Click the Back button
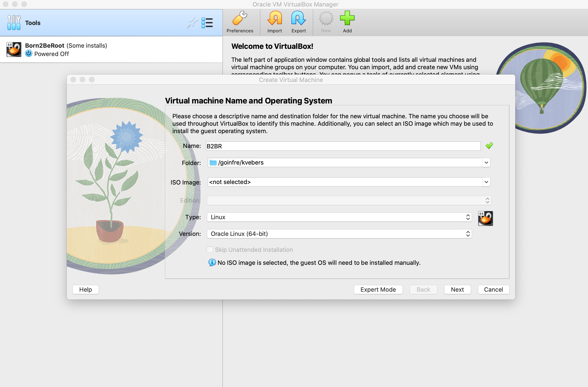This screenshot has width=588, height=387. (423, 290)
